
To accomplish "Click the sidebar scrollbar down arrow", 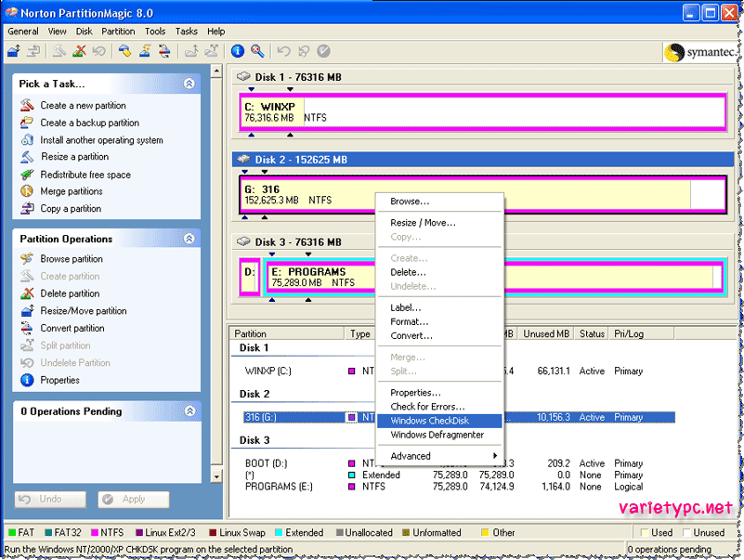I will 216,476.
